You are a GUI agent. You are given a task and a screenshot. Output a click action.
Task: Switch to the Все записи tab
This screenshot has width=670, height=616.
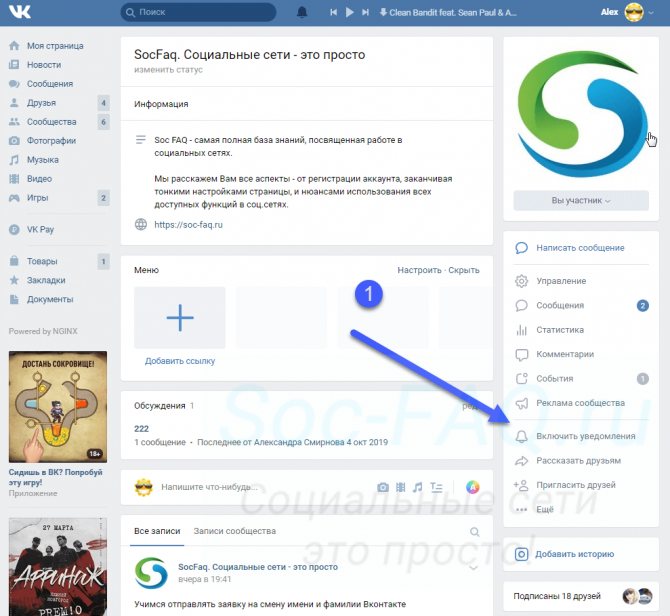157,531
